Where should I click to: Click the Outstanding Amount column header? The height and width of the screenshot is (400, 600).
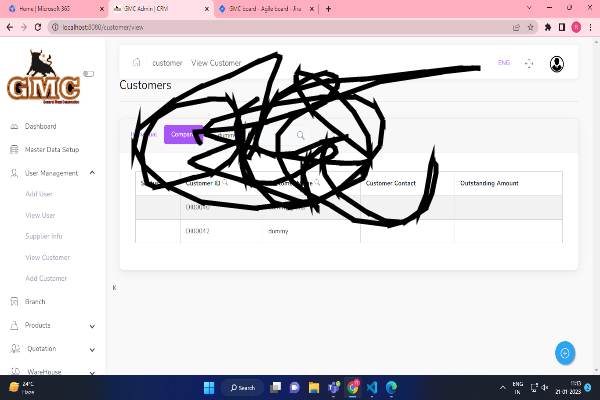(x=489, y=183)
